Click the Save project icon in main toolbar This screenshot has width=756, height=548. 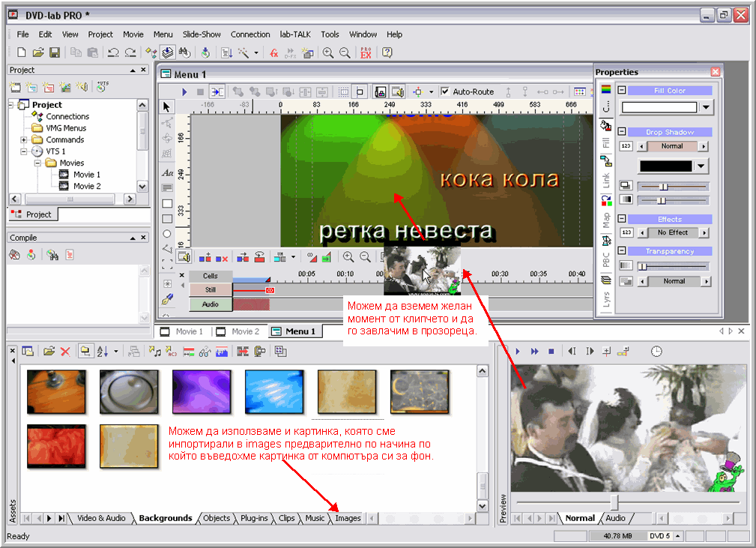(x=55, y=52)
